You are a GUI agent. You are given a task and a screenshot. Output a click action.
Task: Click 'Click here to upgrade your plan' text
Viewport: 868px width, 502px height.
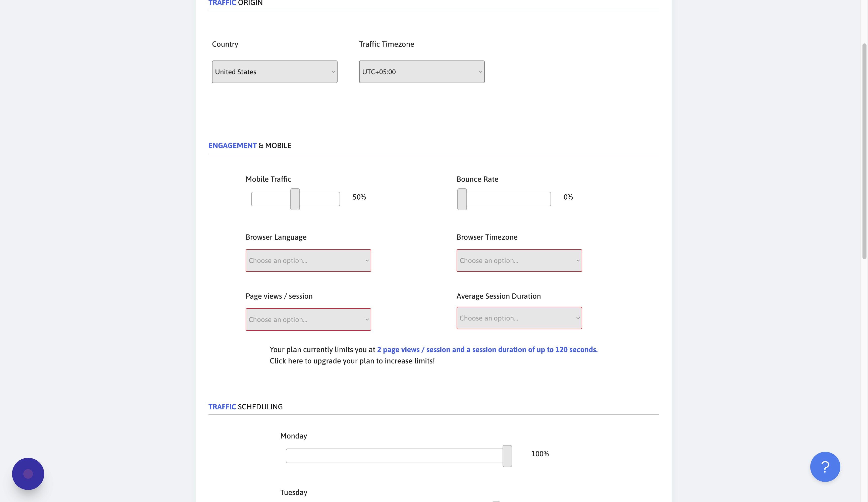click(352, 361)
